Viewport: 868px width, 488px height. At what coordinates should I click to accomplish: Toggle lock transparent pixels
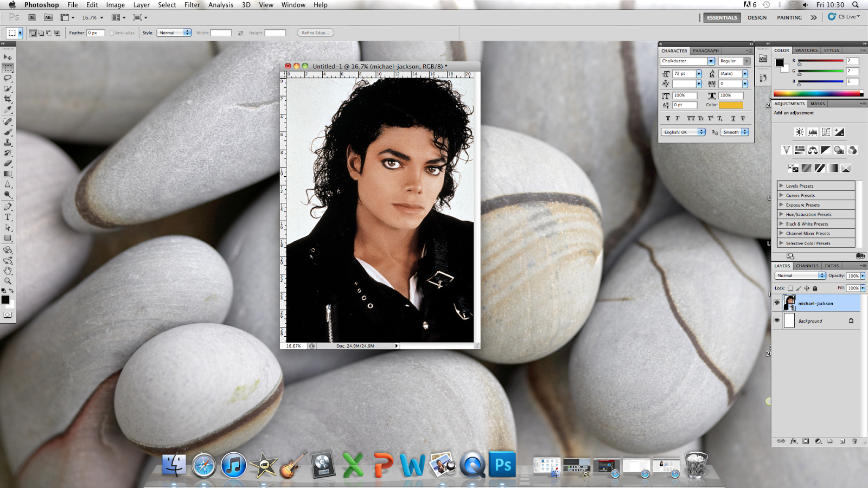pyautogui.click(x=790, y=288)
